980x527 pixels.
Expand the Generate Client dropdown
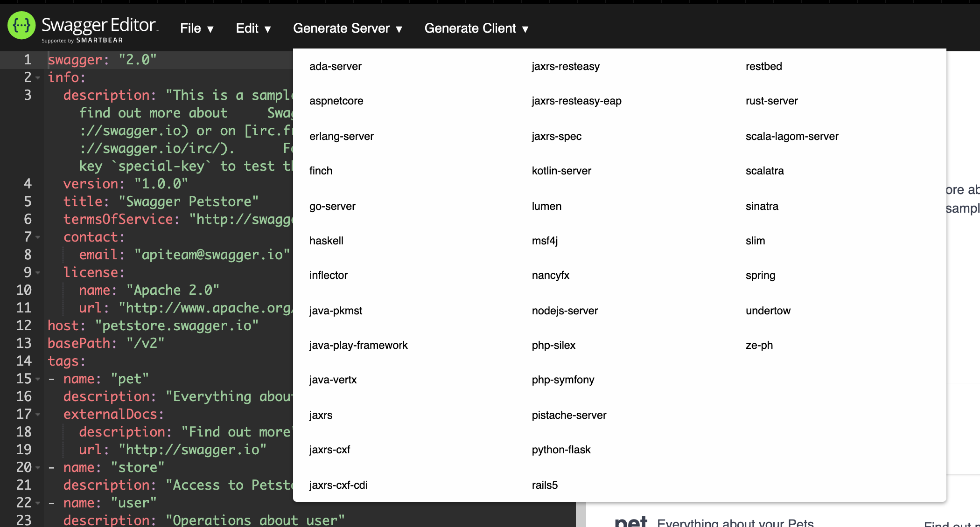point(476,28)
